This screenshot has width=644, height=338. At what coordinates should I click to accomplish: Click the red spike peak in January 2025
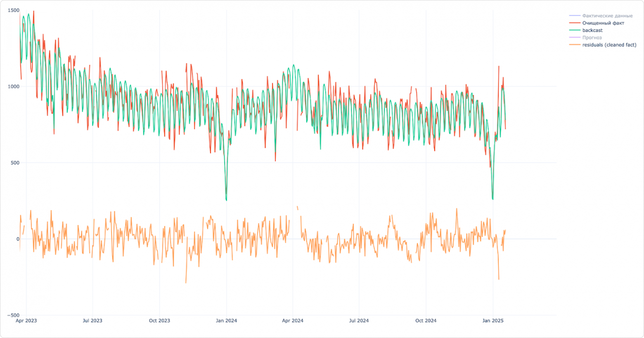(x=499, y=66)
